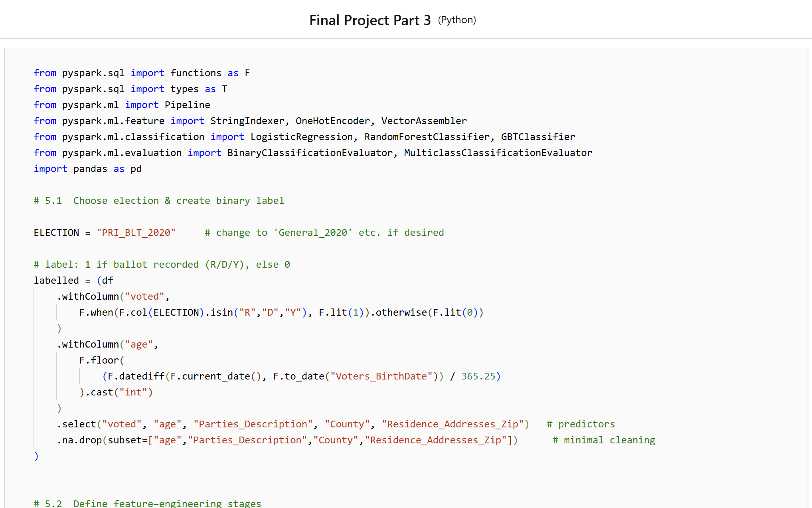Click the '.otherwise(F.lit(0))' expression
Screen dimensions: 812x508
point(427,312)
